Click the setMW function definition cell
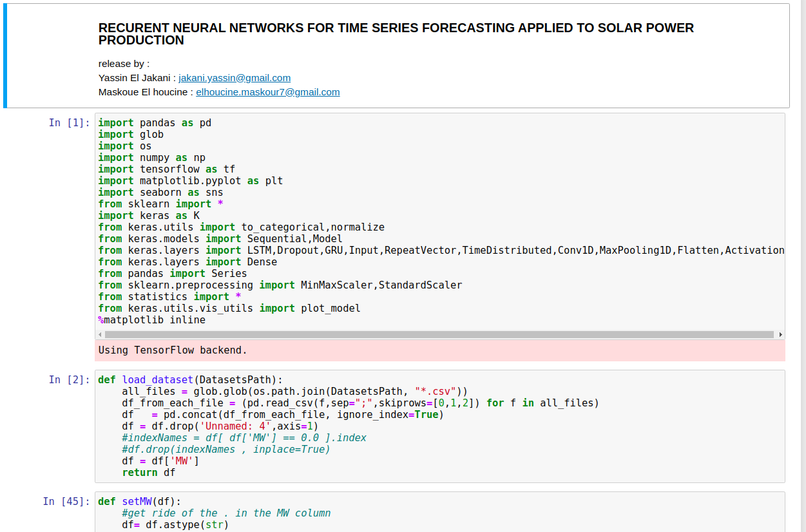 [x=258, y=513]
